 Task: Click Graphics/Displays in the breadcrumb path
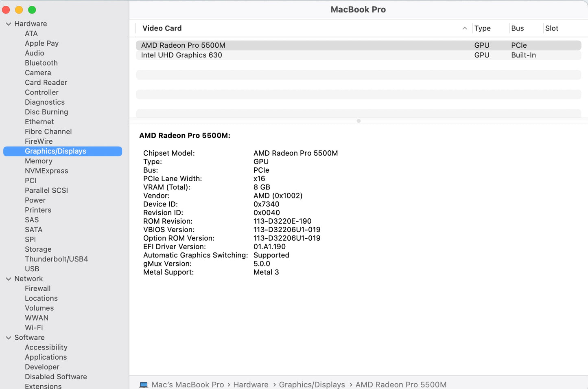click(x=312, y=385)
